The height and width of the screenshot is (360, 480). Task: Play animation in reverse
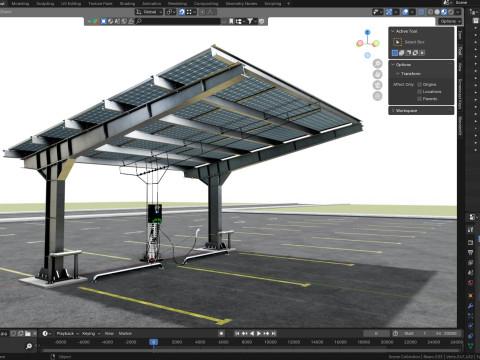click(252, 333)
